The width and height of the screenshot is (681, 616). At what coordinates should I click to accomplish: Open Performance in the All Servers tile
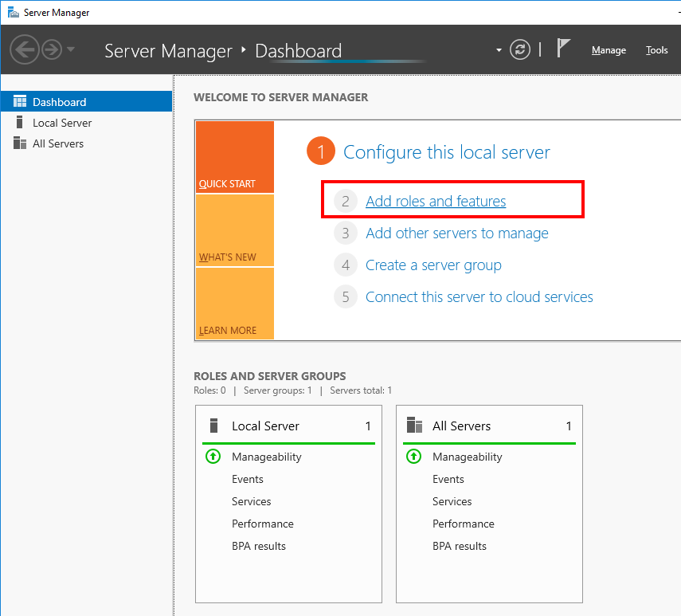(463, 524)
